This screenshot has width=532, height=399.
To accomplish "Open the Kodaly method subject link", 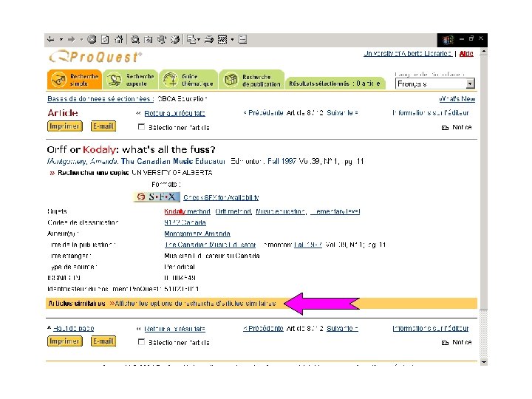I will pyautogui.click(x=187, y=212).
